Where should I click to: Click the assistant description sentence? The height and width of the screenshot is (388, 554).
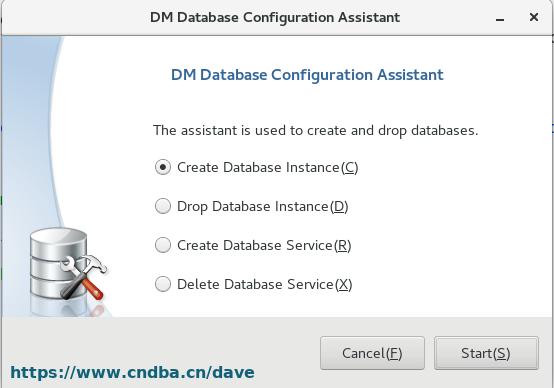[316, 130]
